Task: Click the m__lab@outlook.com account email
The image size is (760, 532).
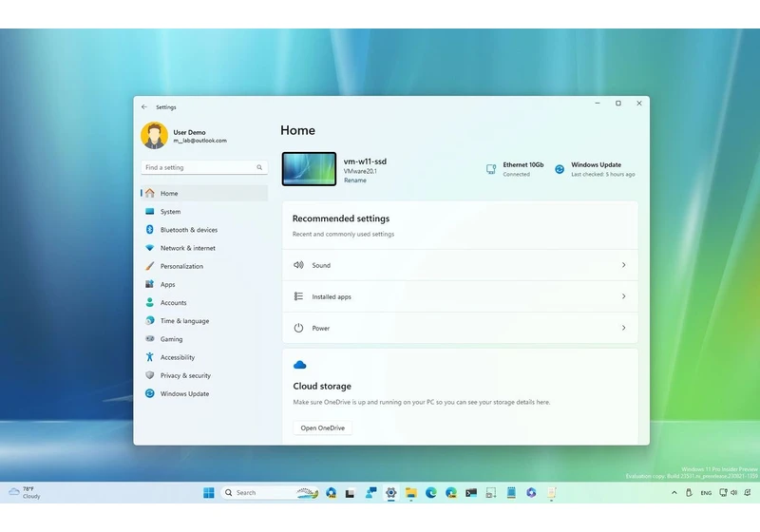Action: coord(199,141)
